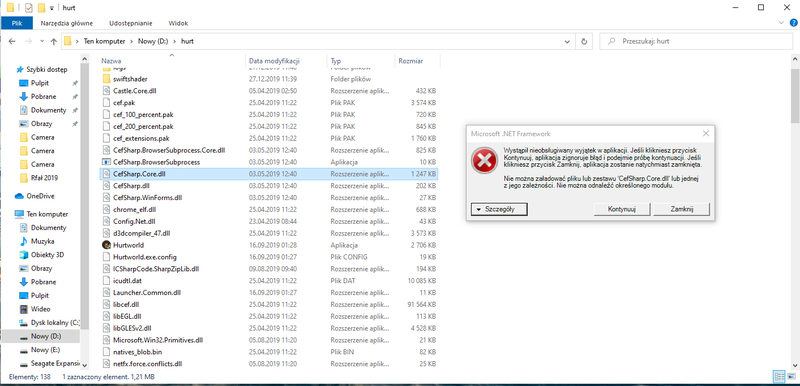Open the address bar history dropdown
The height and width of the screenshot is (386, 800).
pyautogui.click(x=568, y=41)
